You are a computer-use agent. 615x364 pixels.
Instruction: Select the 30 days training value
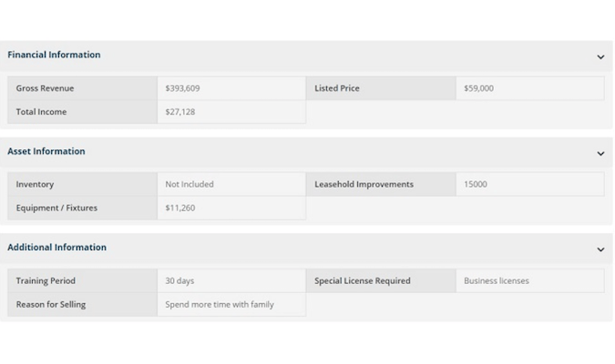click(179, 280)
